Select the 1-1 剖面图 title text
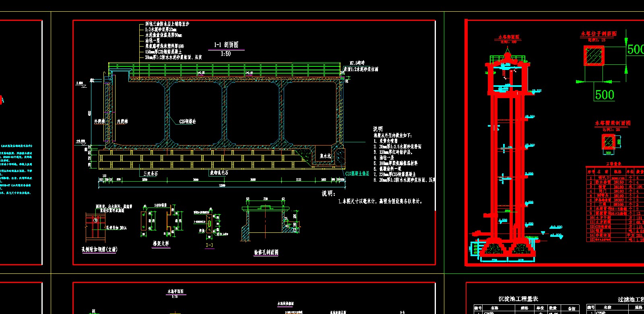Image resolution: width=644 pixels, height=314 pixels. click(x=226, y=45)
